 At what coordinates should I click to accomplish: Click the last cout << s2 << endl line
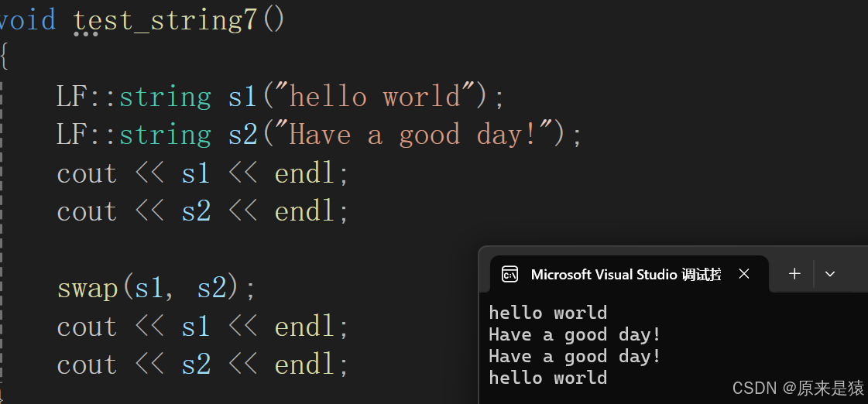[x=203, y=365]
